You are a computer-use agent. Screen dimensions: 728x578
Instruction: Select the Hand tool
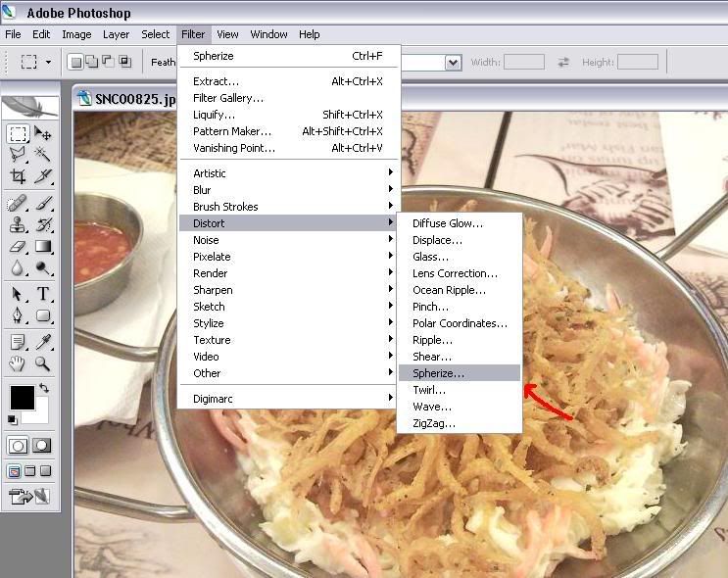tap(18, 364)
